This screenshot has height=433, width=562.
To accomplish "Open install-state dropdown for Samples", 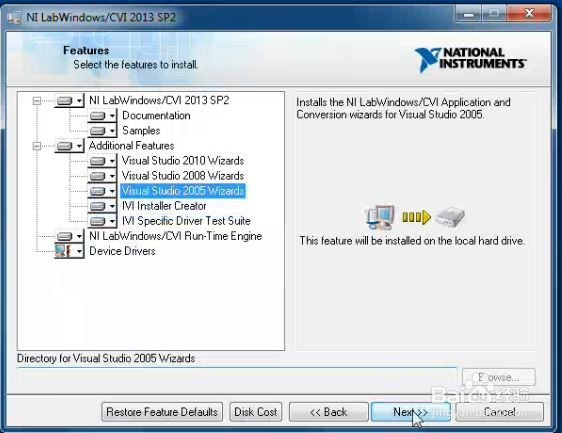I will [x=103, y=131].
